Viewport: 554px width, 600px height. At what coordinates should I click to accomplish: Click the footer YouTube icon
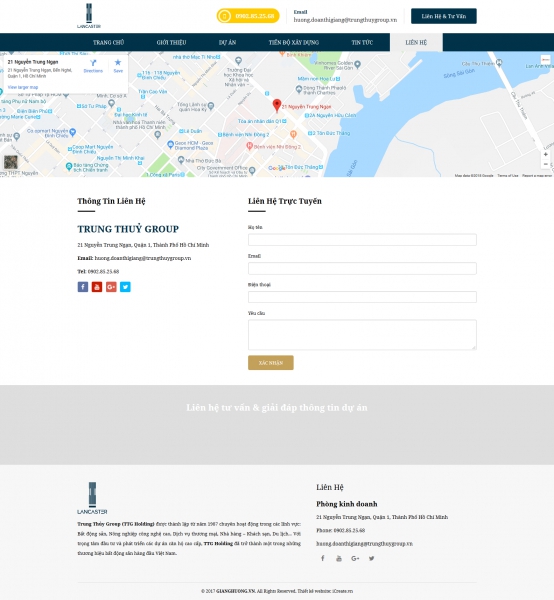339,558
